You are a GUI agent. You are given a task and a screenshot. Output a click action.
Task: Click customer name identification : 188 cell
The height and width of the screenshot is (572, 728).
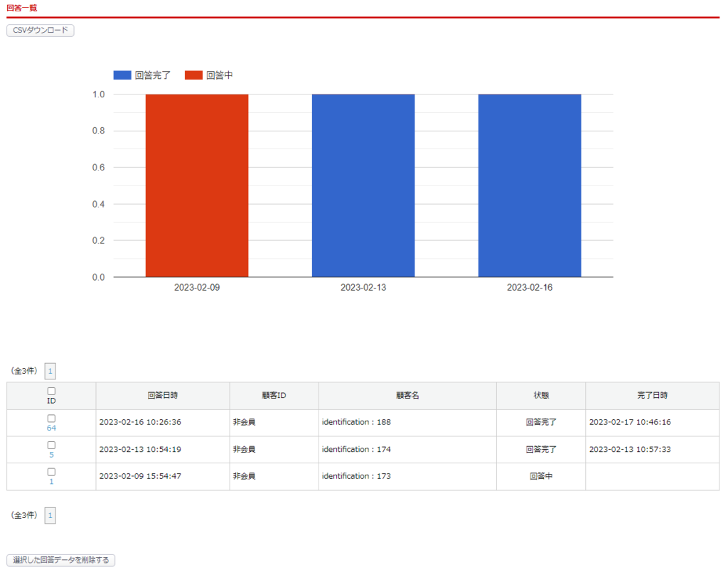point(356,422)
